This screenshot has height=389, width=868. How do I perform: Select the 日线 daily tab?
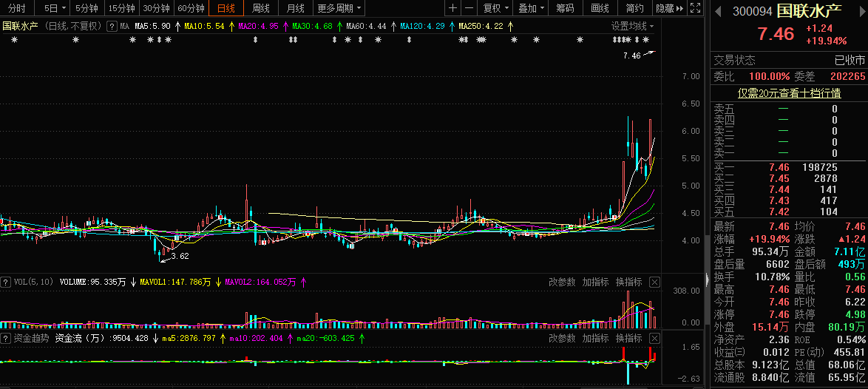(x=226, y=7)
